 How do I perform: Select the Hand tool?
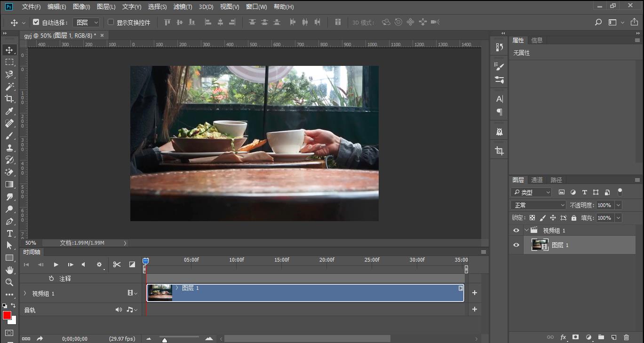click(x=9, y=270)
